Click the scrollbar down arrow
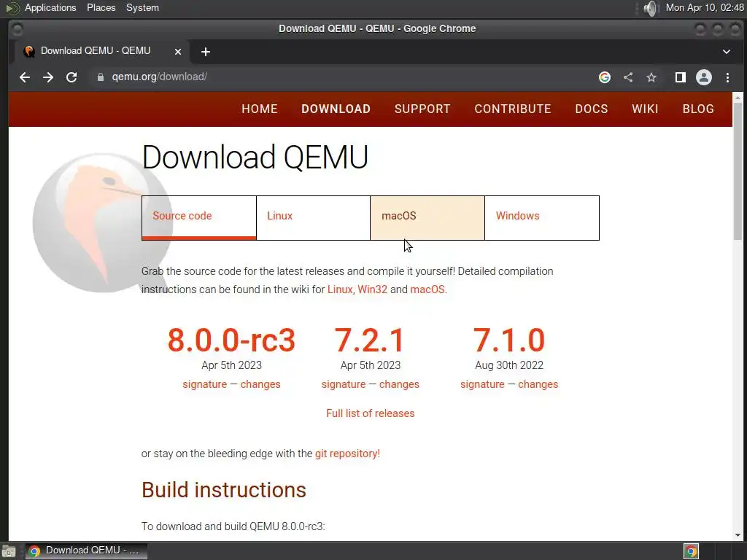 pyautogui.click(x=738, y=535)
